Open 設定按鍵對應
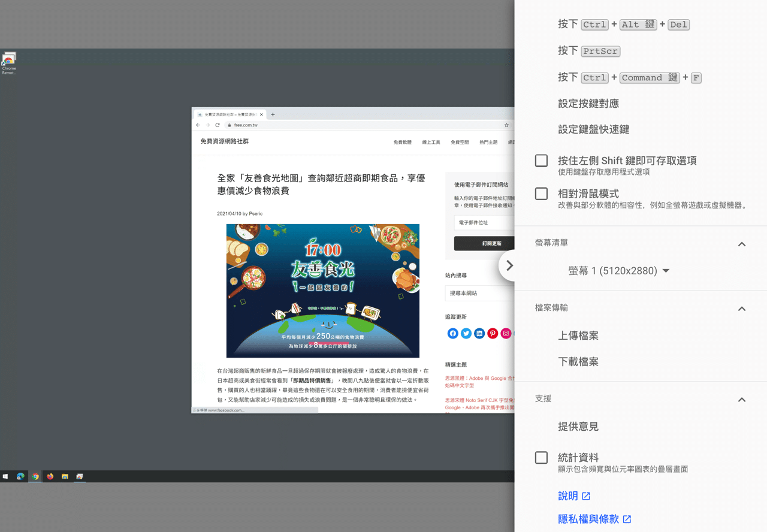Image resolution: width=767 pixels, height=532 pixels. (588, 104)
